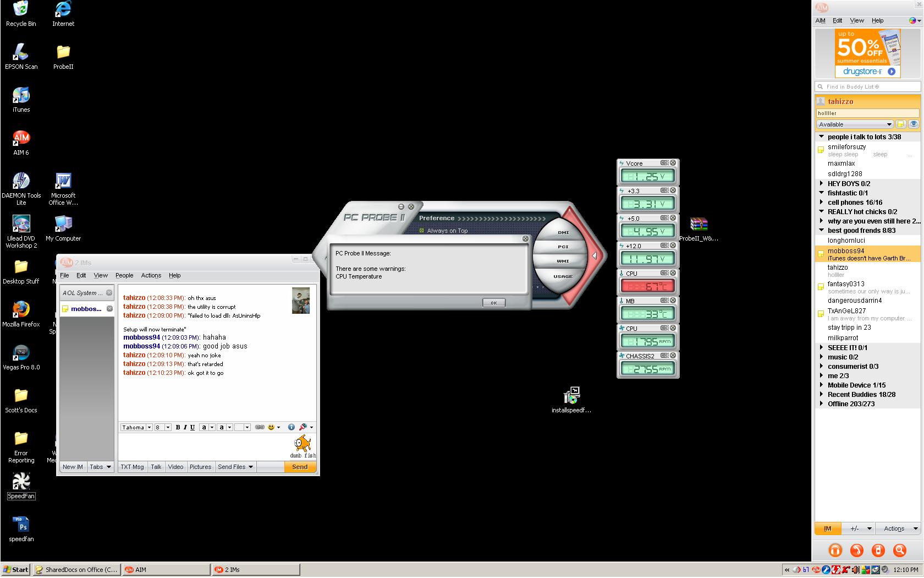Open the People menu in IM window
The image size is (924, 578).
[124, 275]
